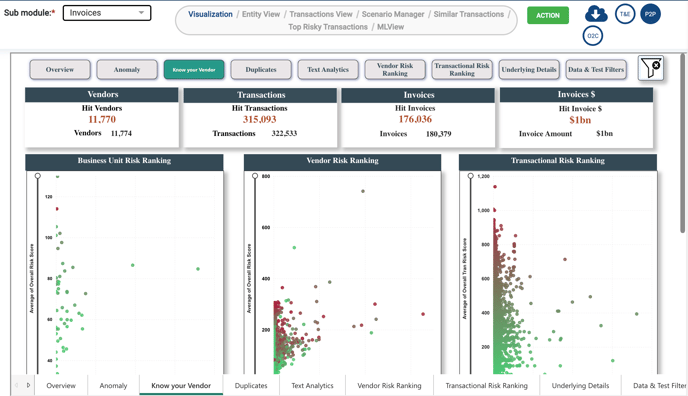Open the Text Analytics bottom tab
The width and height of the screenshot is (688, 396).
coord(312,385)
